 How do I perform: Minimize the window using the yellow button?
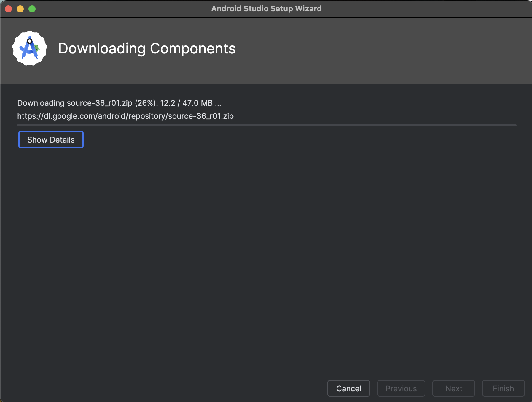tap(20, 9)
